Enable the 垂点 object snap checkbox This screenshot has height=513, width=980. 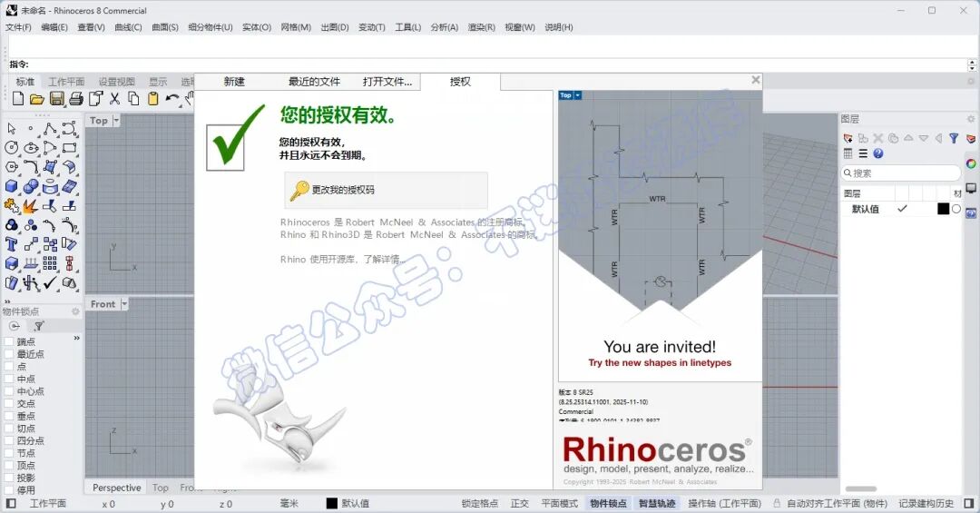[9, 416]
